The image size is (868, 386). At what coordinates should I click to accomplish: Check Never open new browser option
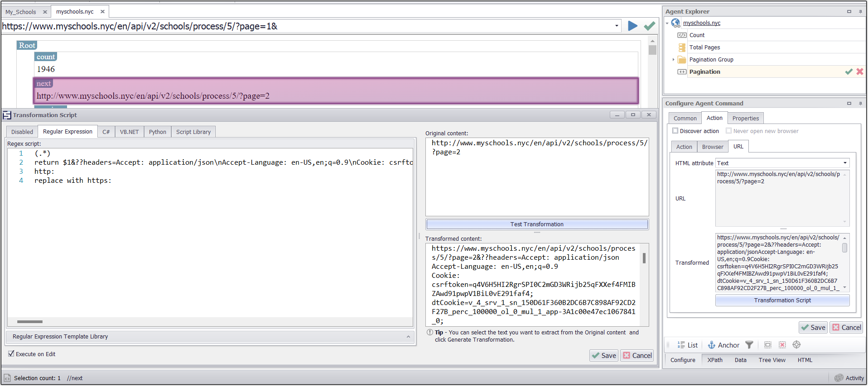click(x=728, y=131)
